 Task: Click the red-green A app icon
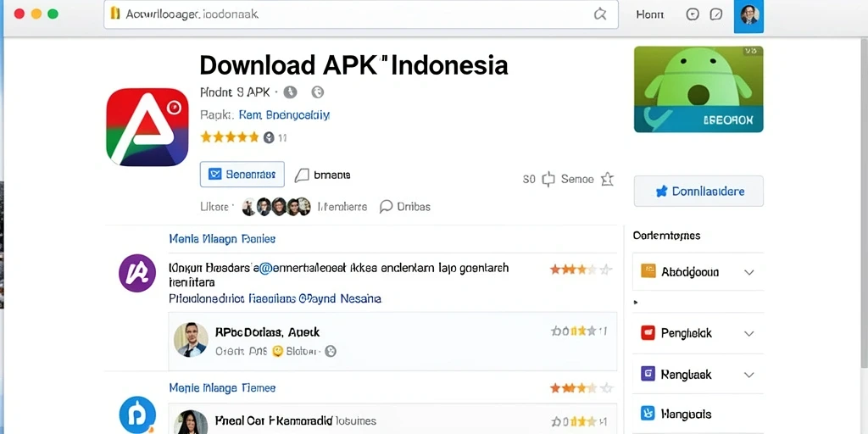(147, 127)
